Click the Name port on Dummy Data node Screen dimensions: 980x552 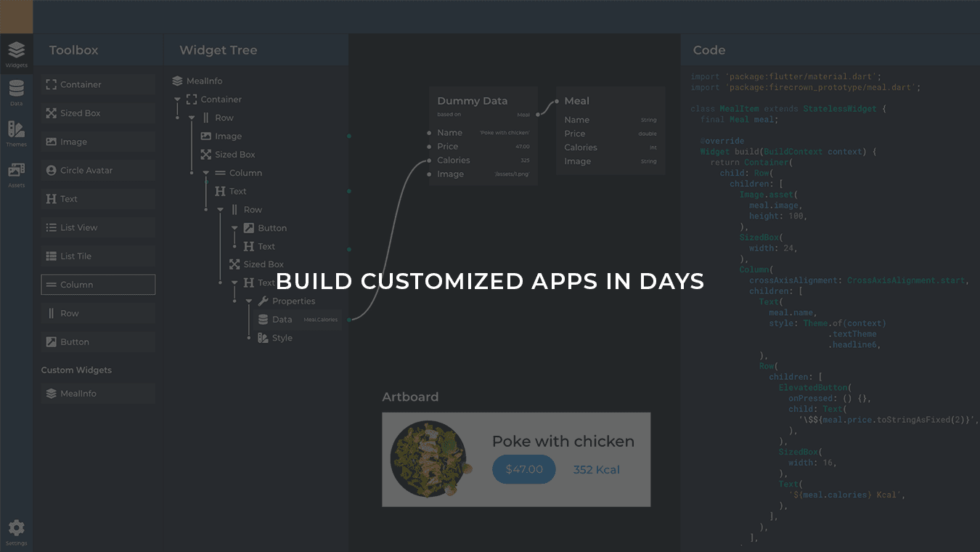(429, 133)
